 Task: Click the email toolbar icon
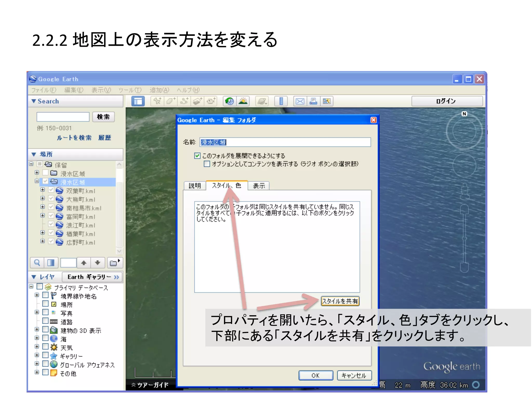tap(300, 101)
